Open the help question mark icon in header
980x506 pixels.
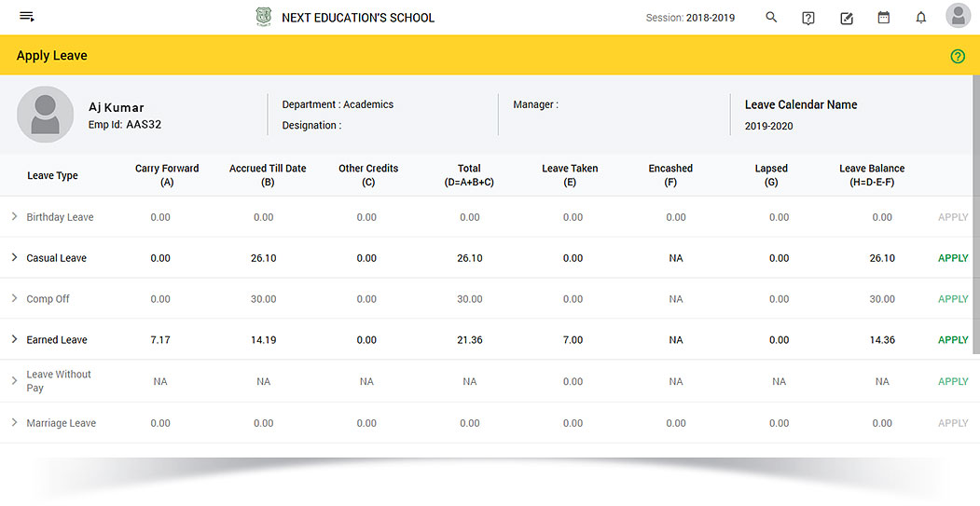point(808,18)
